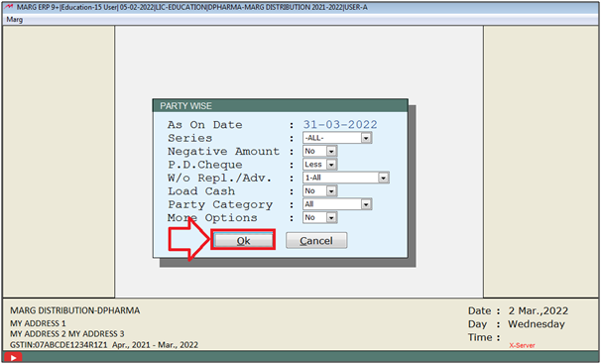Click the MY ADDRESS 2 MY ADDRESS 3 line
Screen dimensions: 602x364
pos(67,333)
